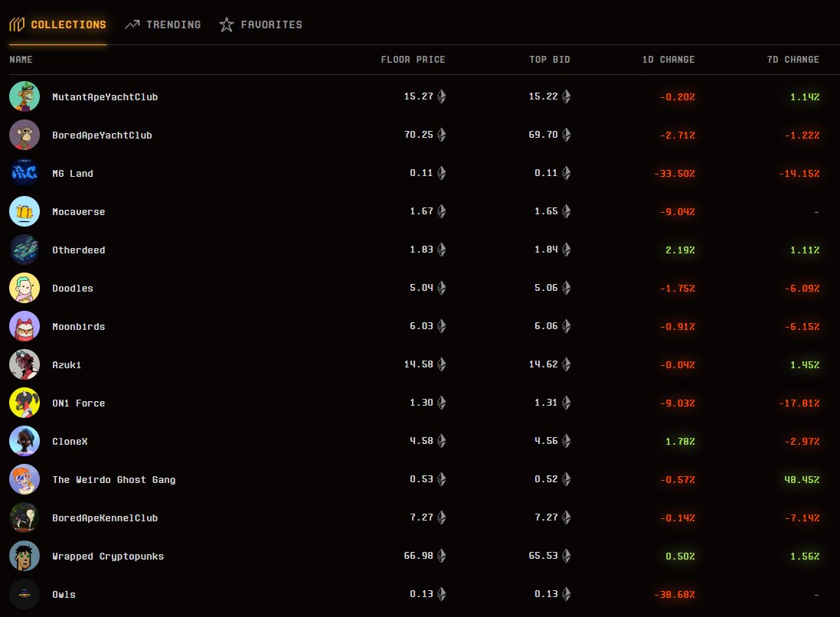Click the BoredApeYachtClub avatar icon
Image resolution: width=840 pixels, height=617 pixels.
point(25,135)
